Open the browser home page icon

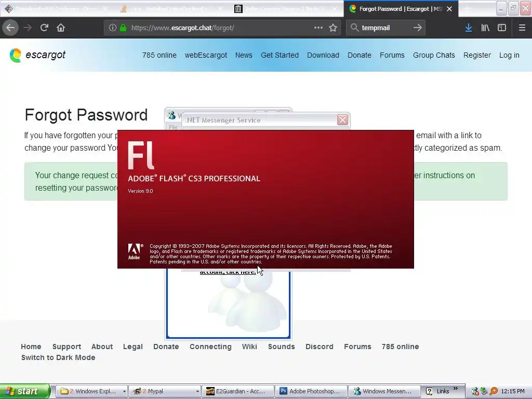coord(61,28)
